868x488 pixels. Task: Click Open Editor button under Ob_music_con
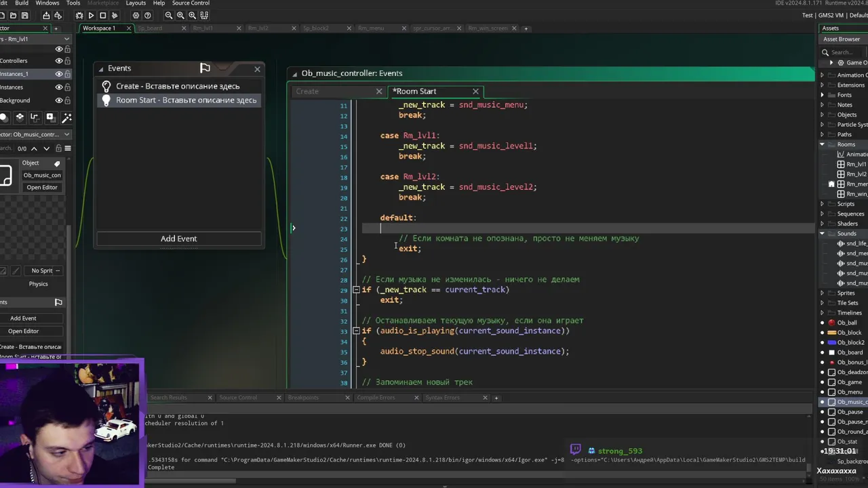tap(42, 187)
